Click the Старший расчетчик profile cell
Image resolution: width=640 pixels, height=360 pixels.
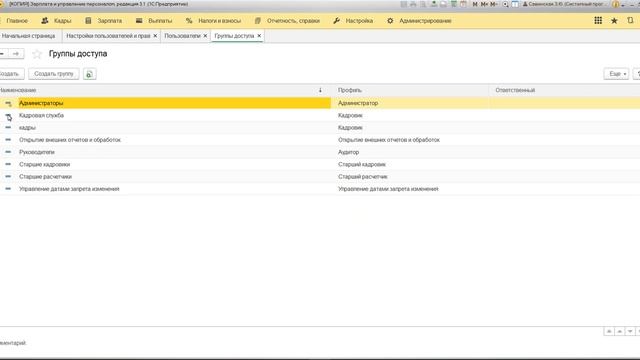[362, 177]
